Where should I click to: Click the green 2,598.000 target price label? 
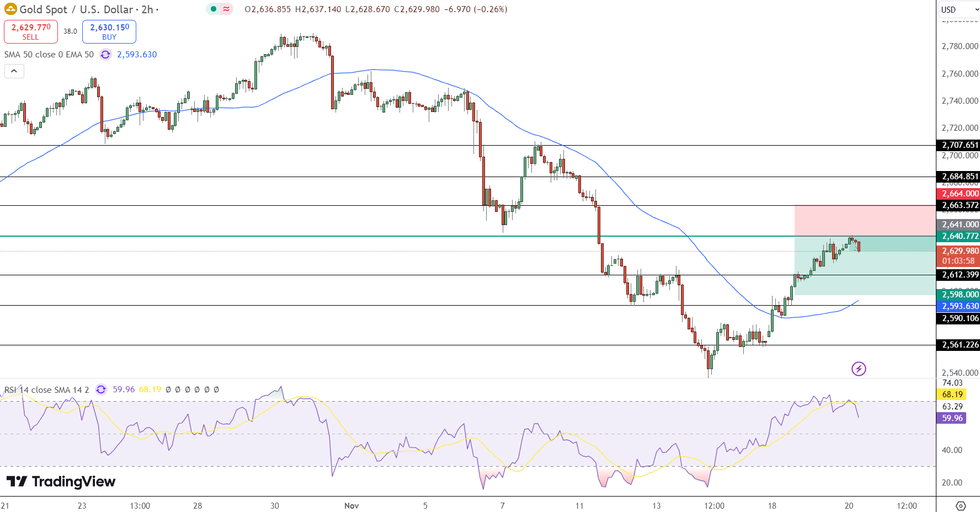[958, 295]
